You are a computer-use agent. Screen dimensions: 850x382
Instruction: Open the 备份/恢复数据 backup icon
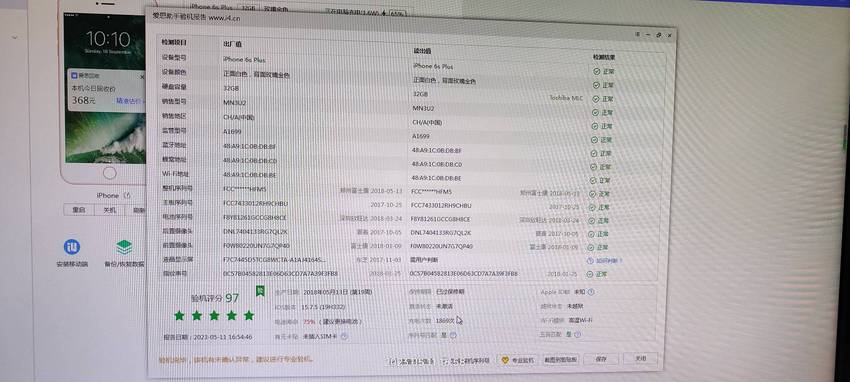coord(124,247)
